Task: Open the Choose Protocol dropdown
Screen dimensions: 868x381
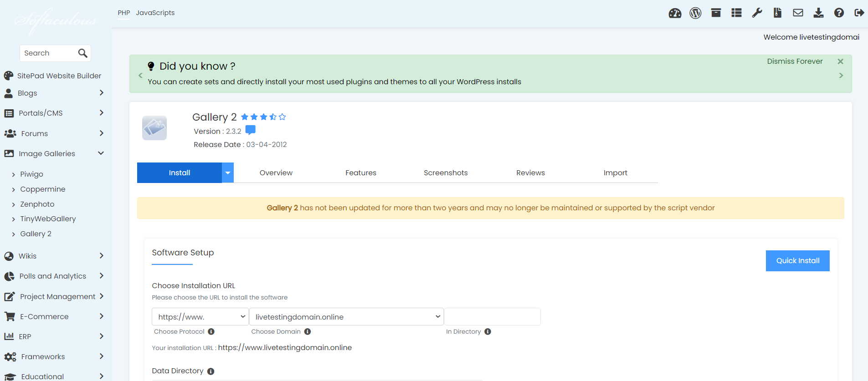Action: [200, 317]
